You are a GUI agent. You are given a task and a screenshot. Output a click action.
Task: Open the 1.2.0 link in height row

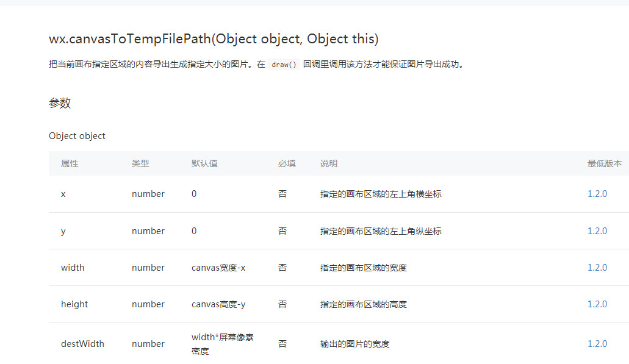(597, 304)
